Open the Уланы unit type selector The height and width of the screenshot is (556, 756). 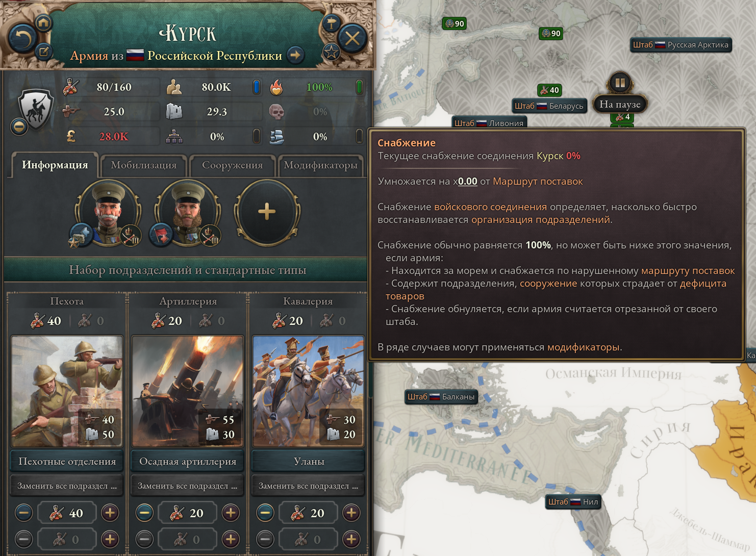[309, 461]
